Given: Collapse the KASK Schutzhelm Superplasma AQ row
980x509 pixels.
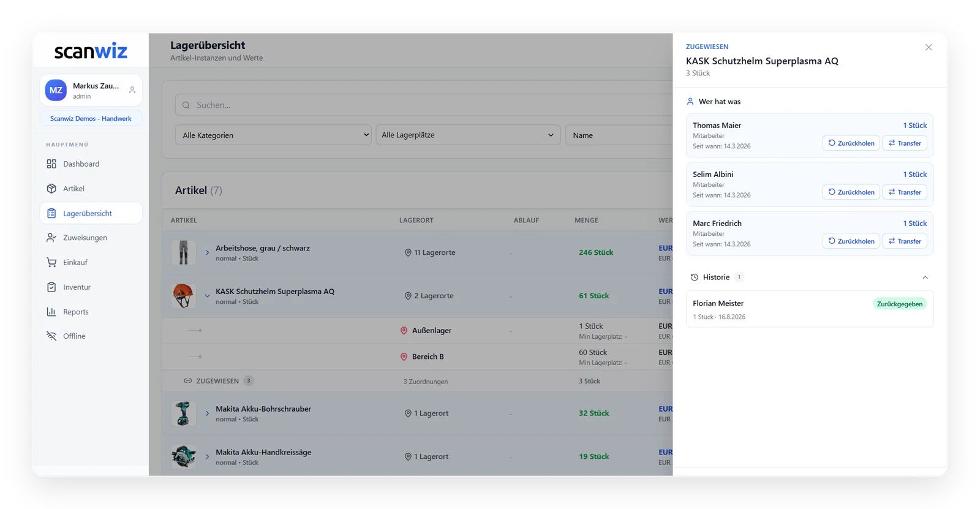Looking at the screenshot, I should [x=207, y=296].
